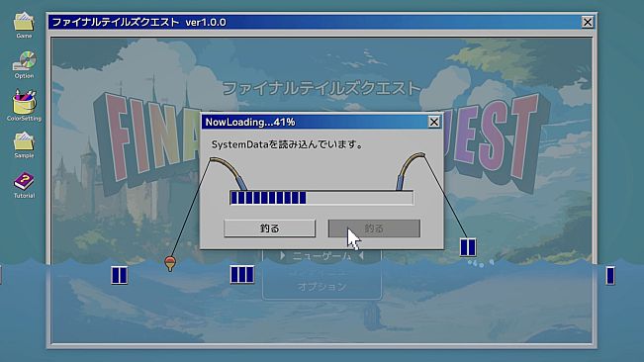Image resolution: width=644 pixels, height=362 pixels.
Task: Select ニューゲーム in the title menu
Action: coord(322,256)
